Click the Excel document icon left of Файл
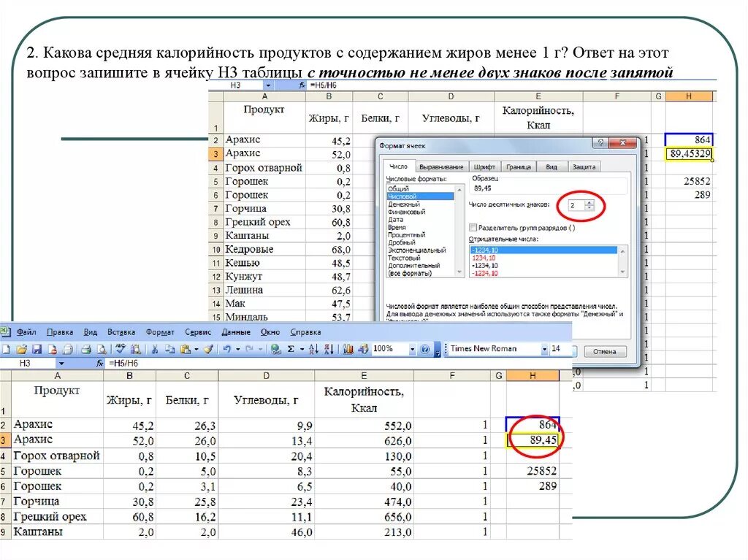 (x=5, y=331)
